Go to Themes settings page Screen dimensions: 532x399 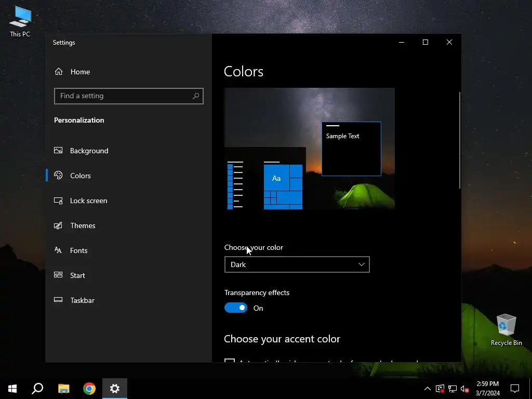coord(83,225)
